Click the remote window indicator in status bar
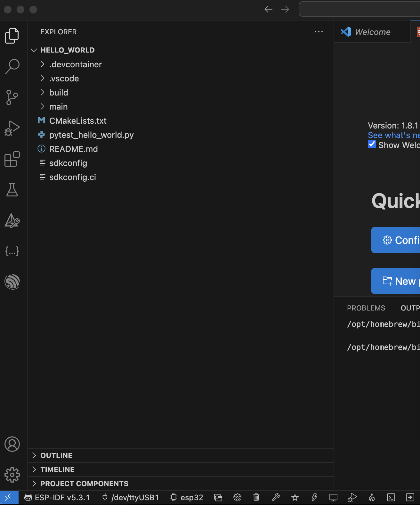This screenshot has width=420, height=505. click(x=9, y=497)
